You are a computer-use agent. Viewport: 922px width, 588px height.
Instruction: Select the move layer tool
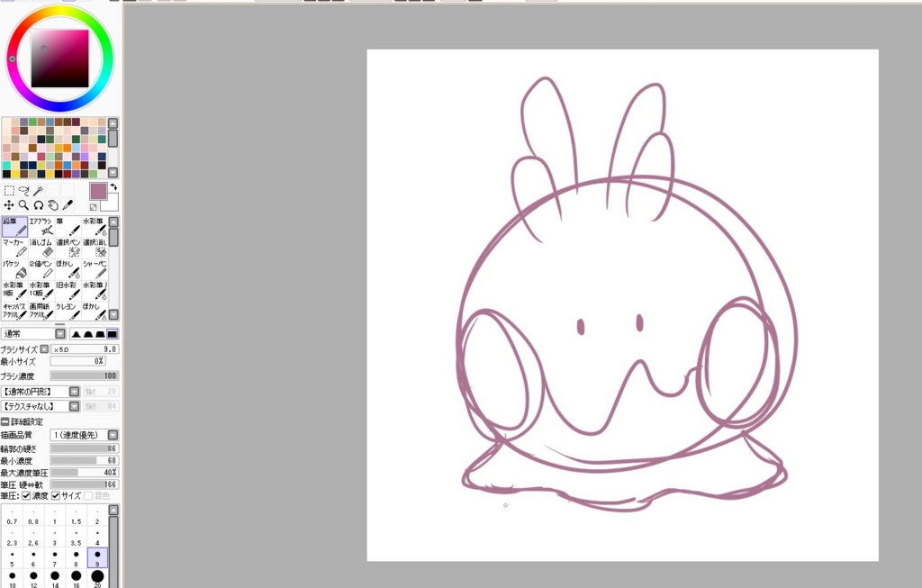click(9, 204)
